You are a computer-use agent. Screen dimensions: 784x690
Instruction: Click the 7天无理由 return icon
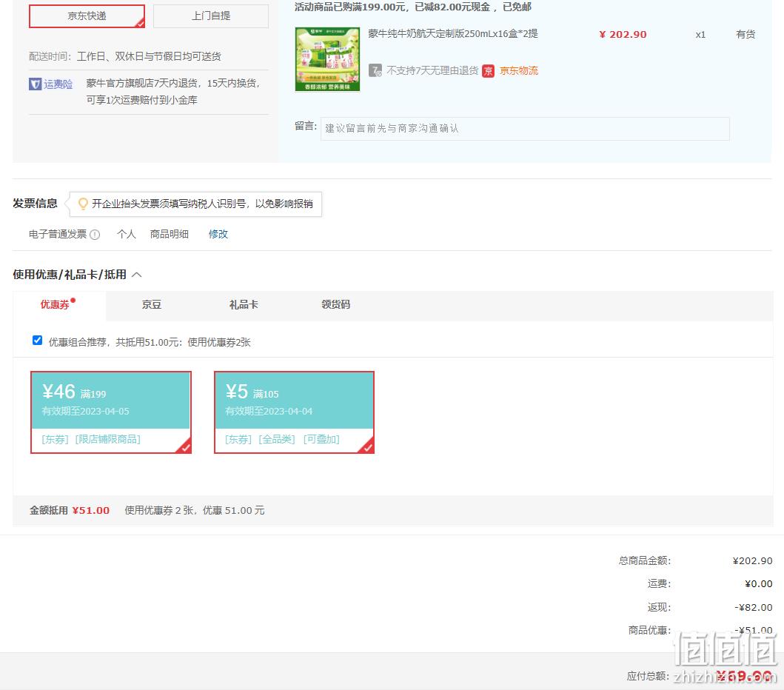(x=375, y=70)
